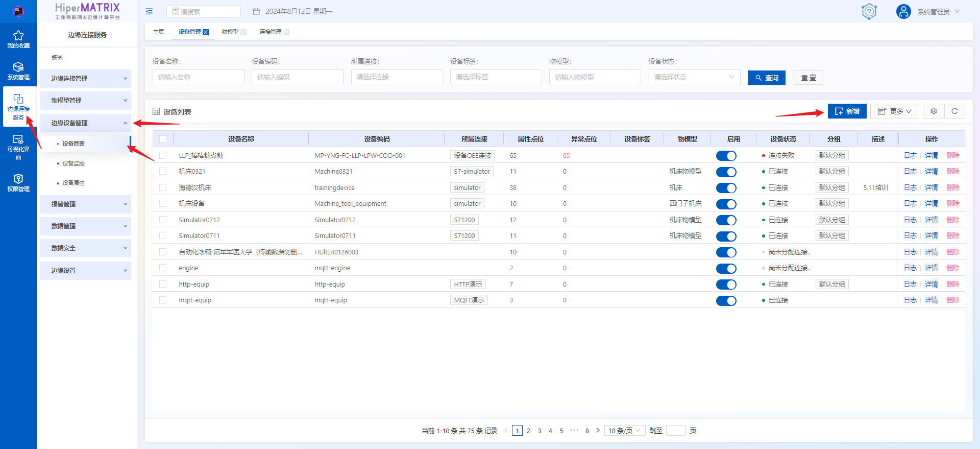Click the user avatar icon

903,11
